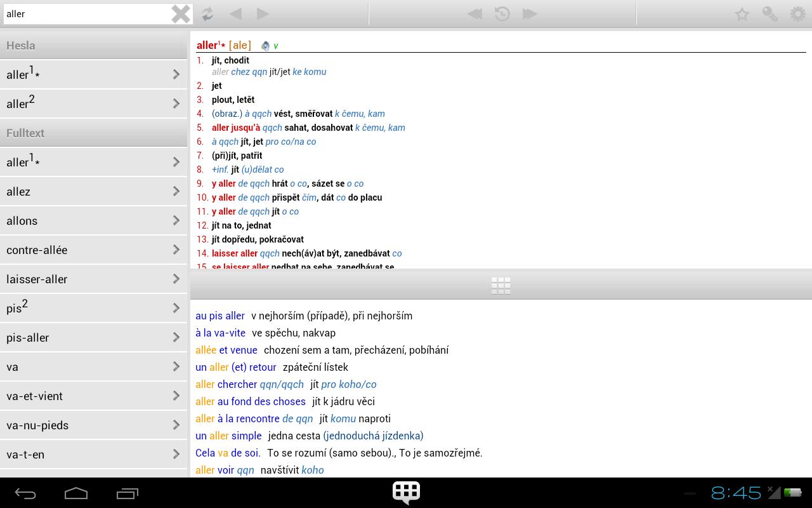Click aller au fond des choses
The height and width of the screenshot is (508, 812).
point(251,401)
